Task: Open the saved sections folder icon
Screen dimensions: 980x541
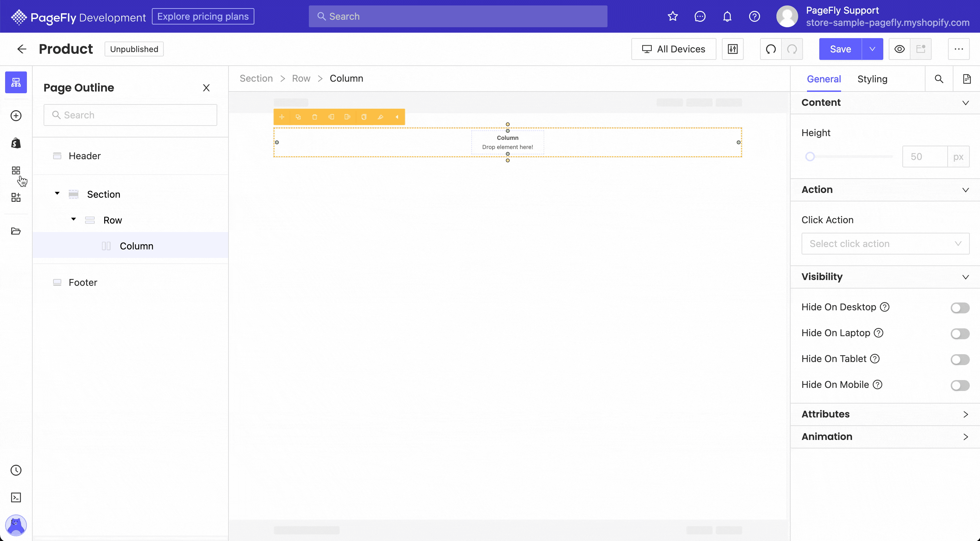Action: click(16, 231)
